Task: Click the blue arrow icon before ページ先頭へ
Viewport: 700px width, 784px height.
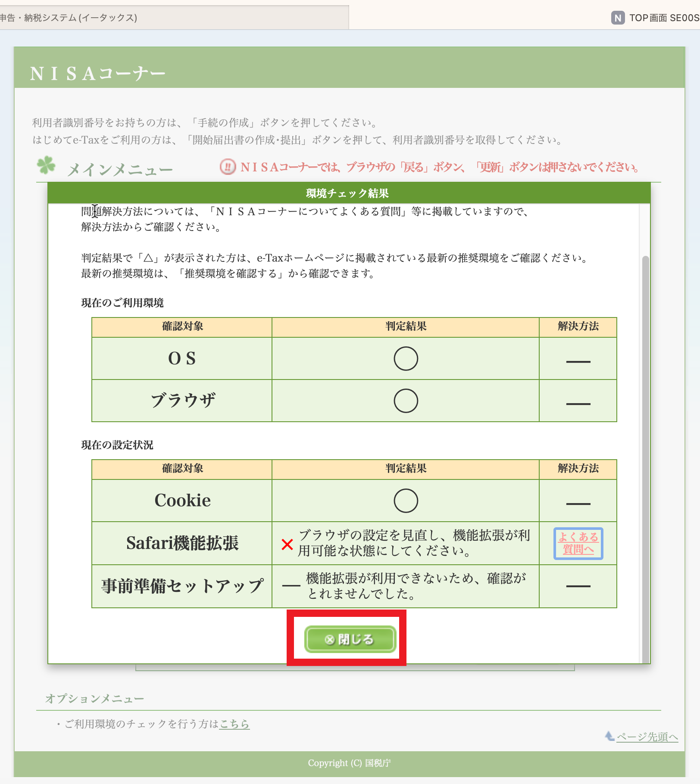Action: coord(609,737)
